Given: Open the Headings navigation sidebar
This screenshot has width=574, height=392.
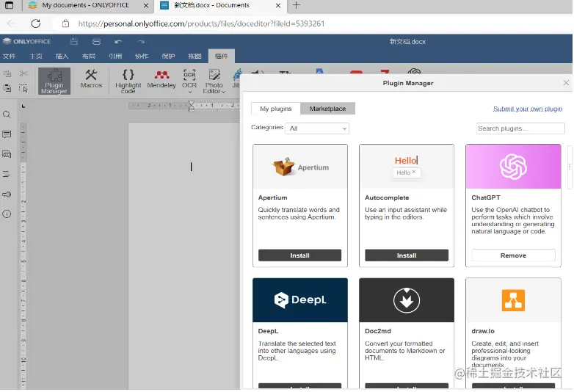Looking at the screenshot, I should tap(7, 174).
